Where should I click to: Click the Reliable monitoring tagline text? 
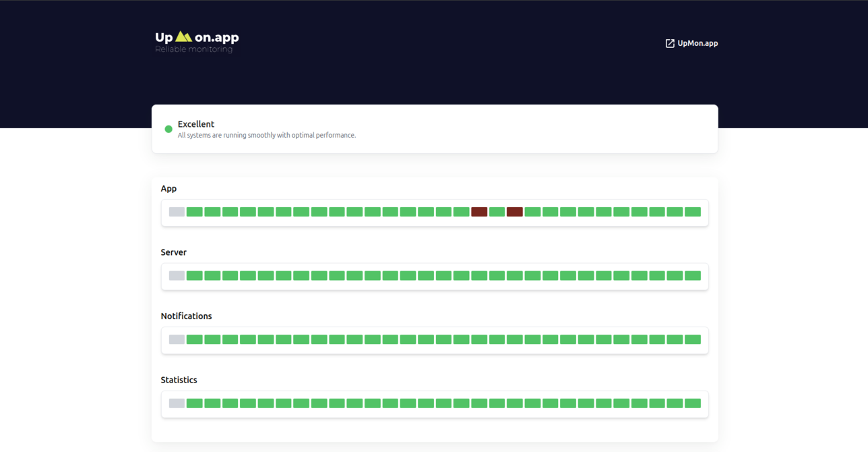click(x=193, y=49)
